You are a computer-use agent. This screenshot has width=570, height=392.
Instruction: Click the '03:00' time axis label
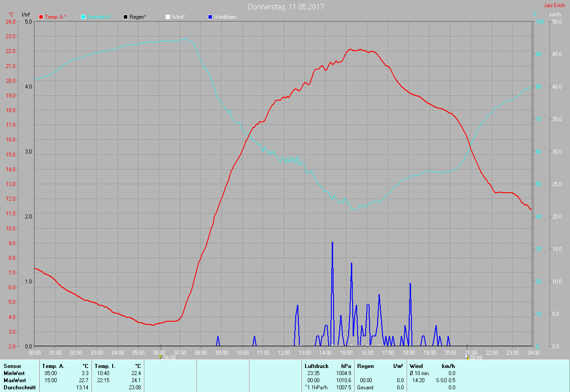coord(97,353)
